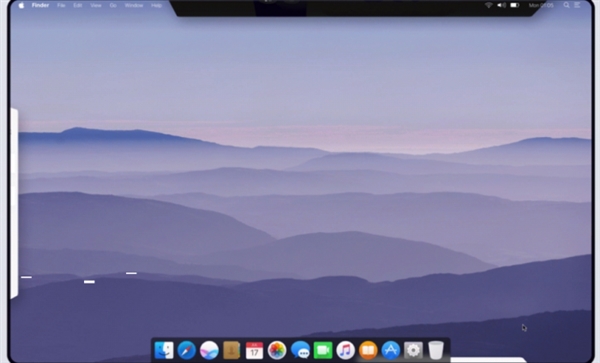Open Messages from the dock
600x363 pixels.
click(x=300, y=350)
